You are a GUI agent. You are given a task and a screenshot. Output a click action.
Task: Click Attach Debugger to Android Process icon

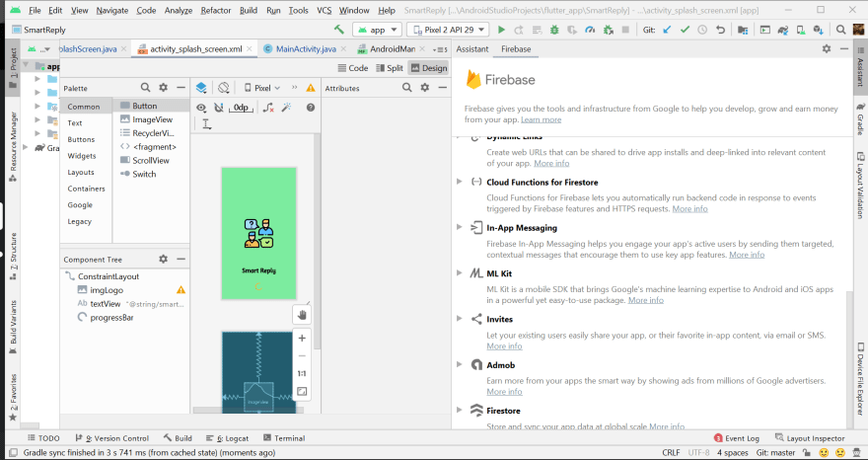click(x=609, y=30)
